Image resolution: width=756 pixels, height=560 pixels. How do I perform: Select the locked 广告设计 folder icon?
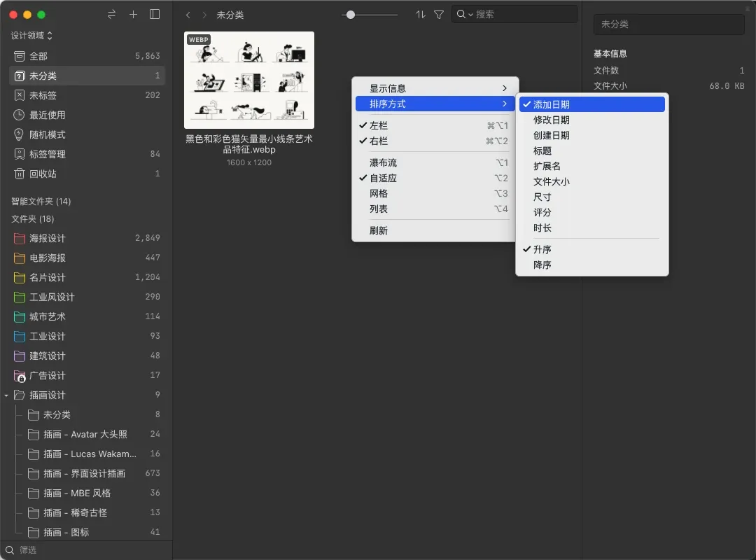[20, 376]
